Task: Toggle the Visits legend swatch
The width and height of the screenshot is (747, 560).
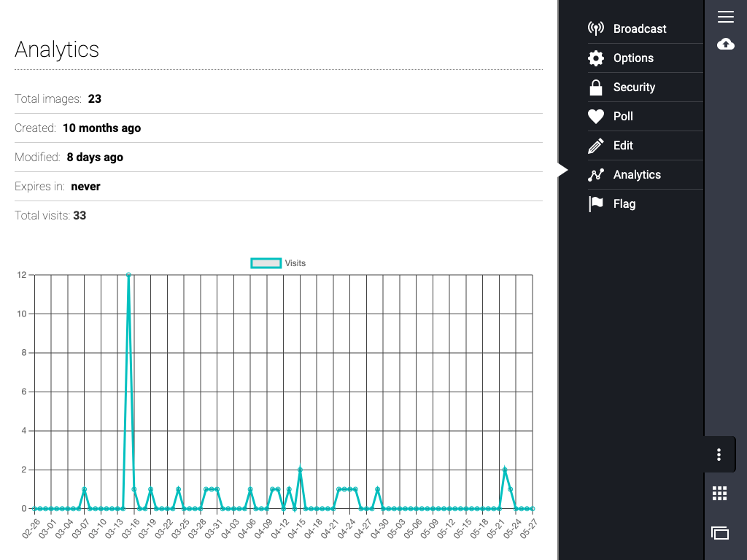Action: (266, 262)
